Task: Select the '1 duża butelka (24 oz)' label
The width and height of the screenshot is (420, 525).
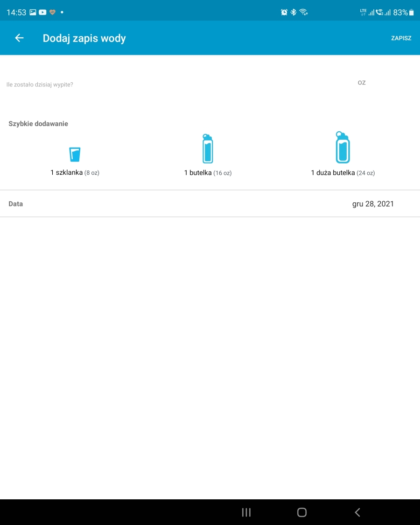Action: point(343,173)
